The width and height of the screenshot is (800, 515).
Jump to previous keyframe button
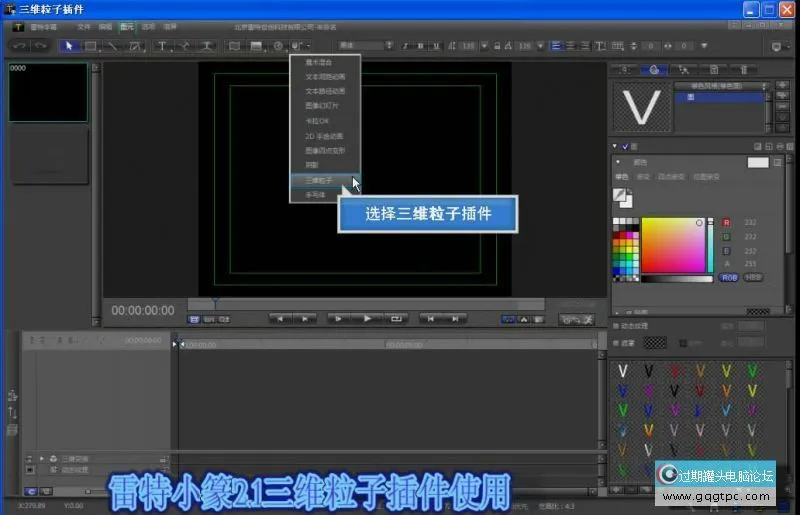click(x=431, y=318)
